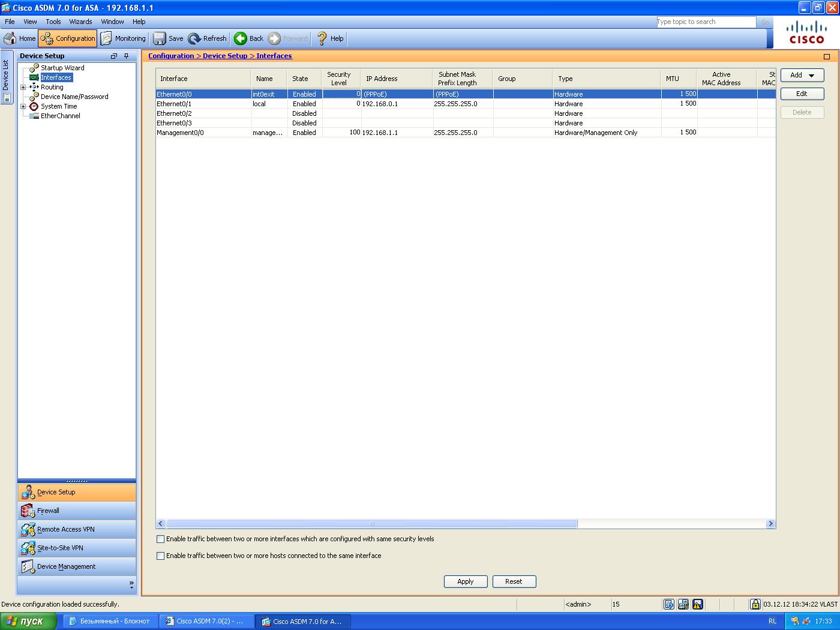Viewport: 840px width, 630px height.
Task: Follow the Configuration breadcrumb link
Action: pyautogui.click(x=172, y=56)
